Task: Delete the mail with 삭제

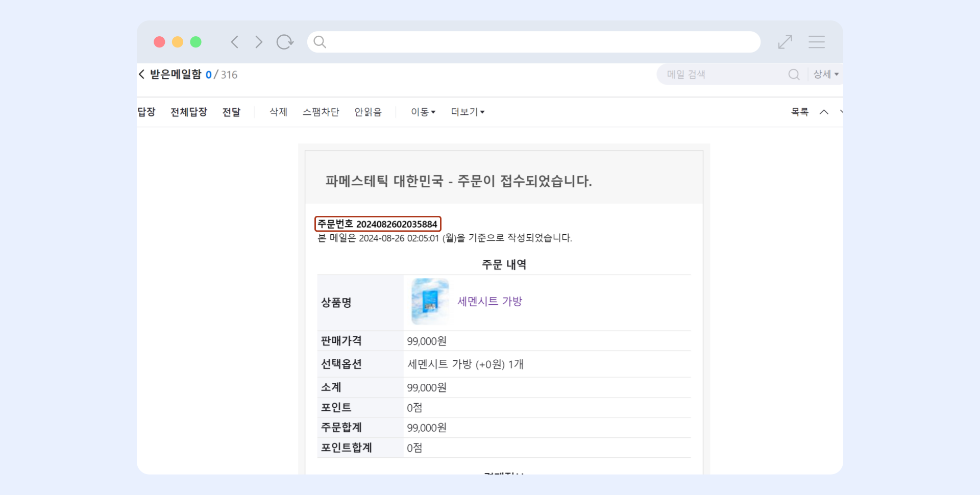Action: pos(279,112)
